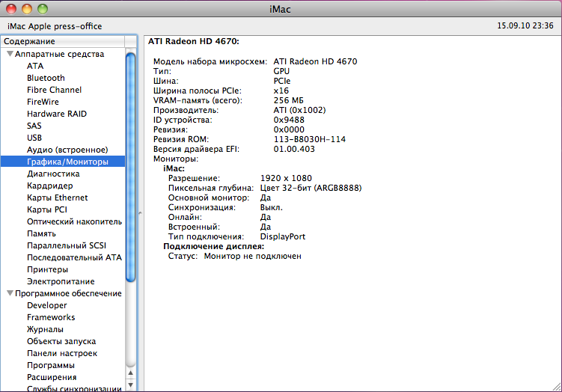Click the Монитор не подключен status
562x392 pixels.
253,256
